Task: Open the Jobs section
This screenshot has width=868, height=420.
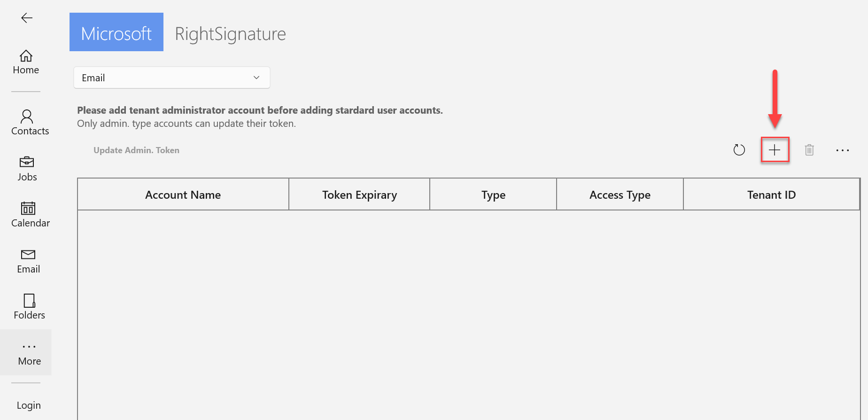Action: point(27,169)
